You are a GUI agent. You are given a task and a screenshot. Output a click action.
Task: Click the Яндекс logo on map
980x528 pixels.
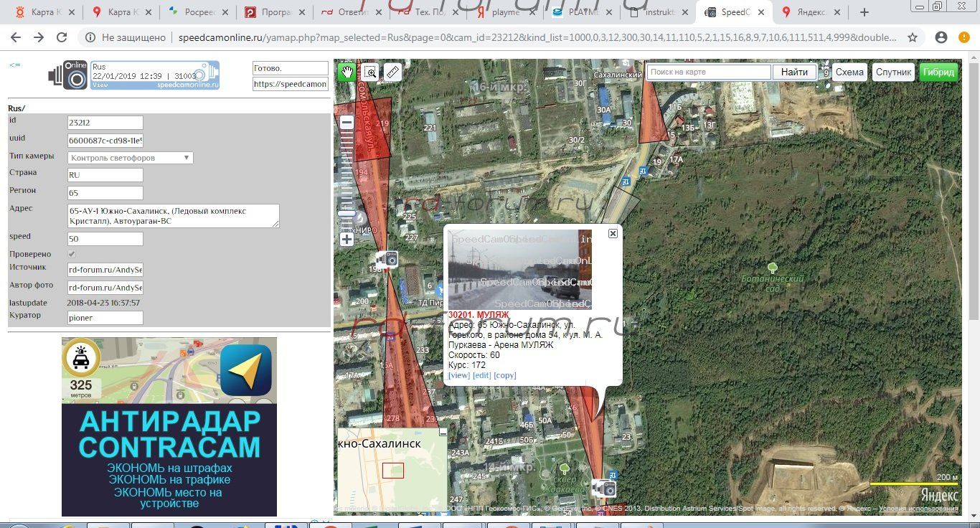tap(939, 495)
